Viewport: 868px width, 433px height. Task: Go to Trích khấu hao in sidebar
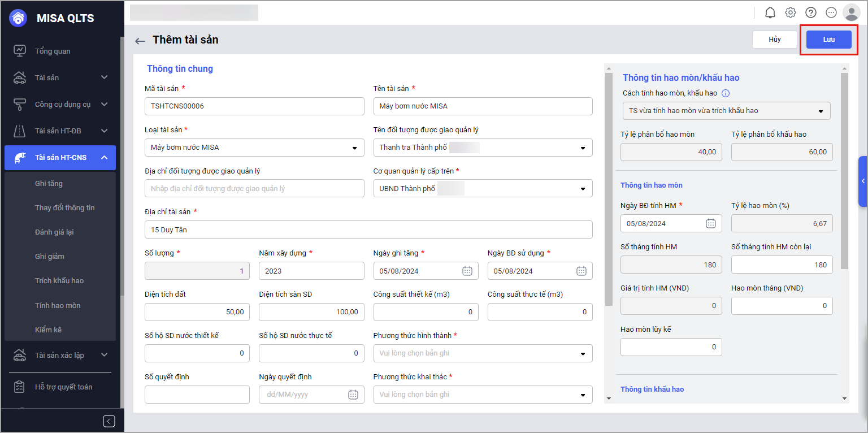[59, 281]
